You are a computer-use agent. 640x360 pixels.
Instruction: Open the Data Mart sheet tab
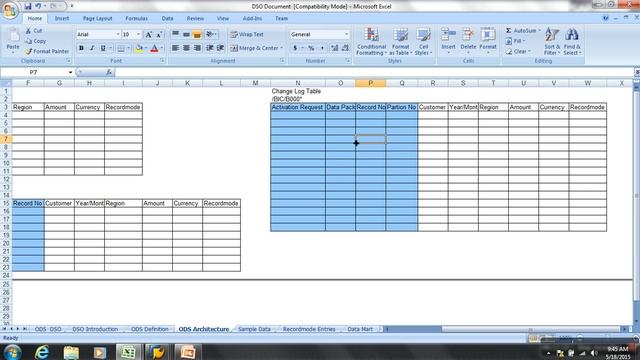pos(360,329)
